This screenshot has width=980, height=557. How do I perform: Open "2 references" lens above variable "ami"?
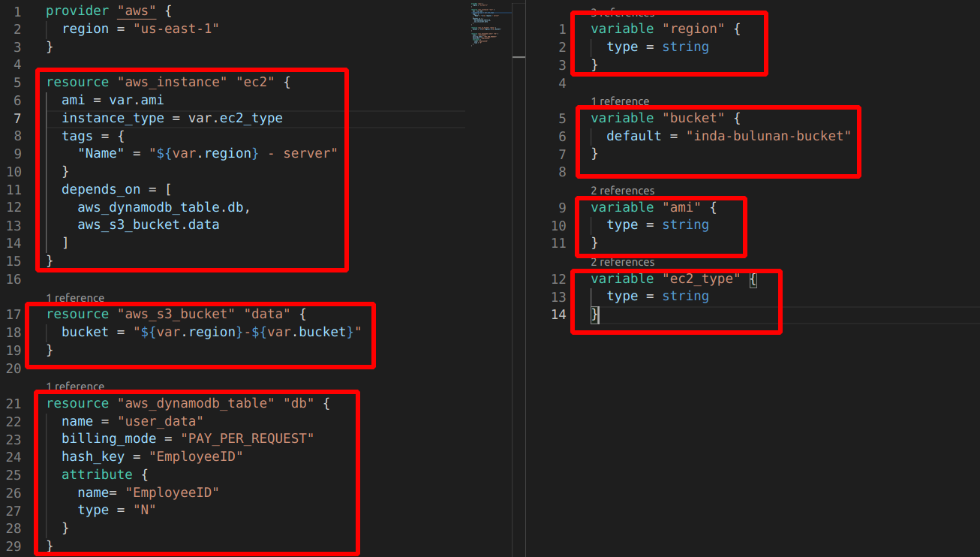(x=622, y=191)
